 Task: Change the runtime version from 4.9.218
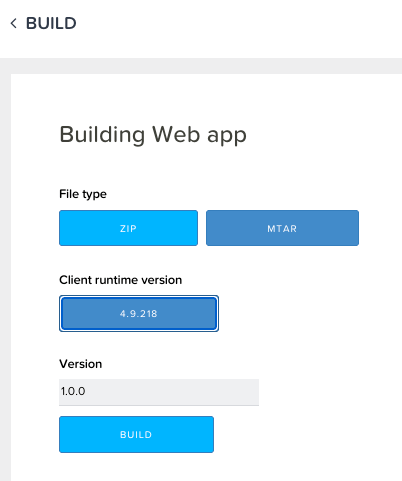139,313
